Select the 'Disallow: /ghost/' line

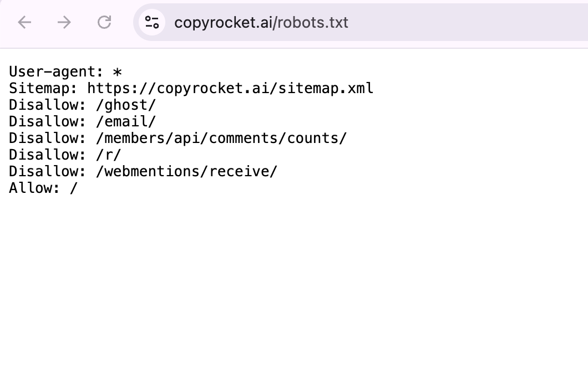coord(82,105)
